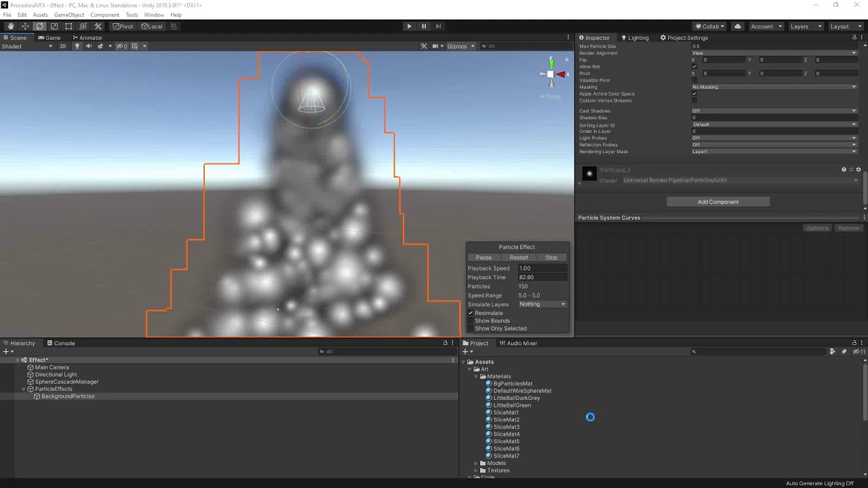The width and height of the screenshot is (868, 488).
Task: Enable Show Bounds checkbox
Action: click(471, 321)
